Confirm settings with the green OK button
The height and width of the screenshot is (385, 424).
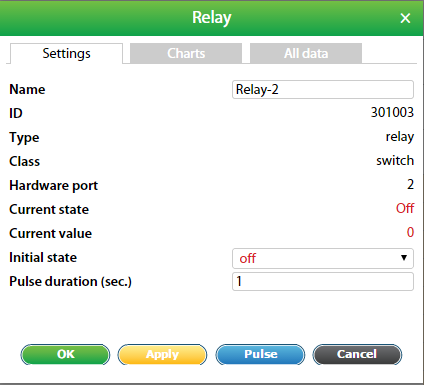(x=65, y=354)
